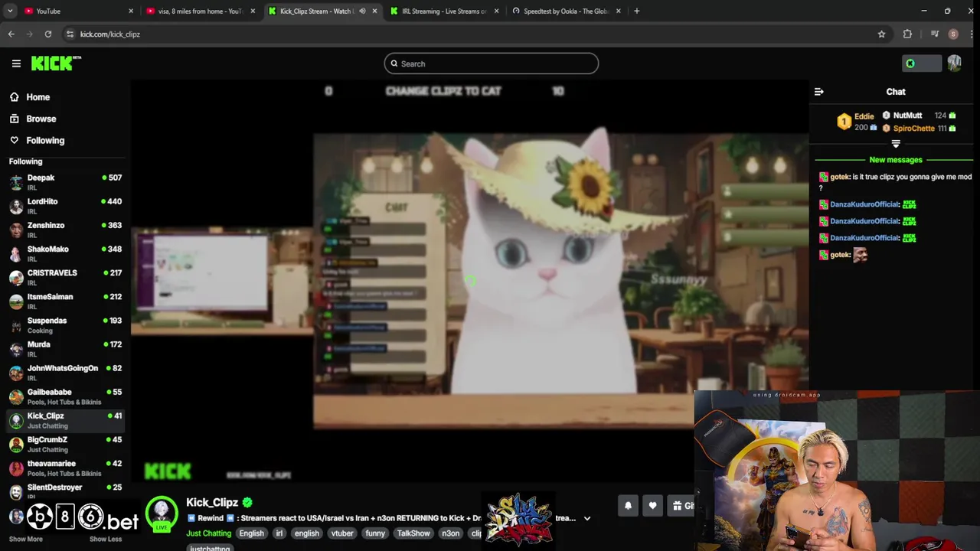Open ItsmeSaiman channel
980x551 pixels.
65,301
